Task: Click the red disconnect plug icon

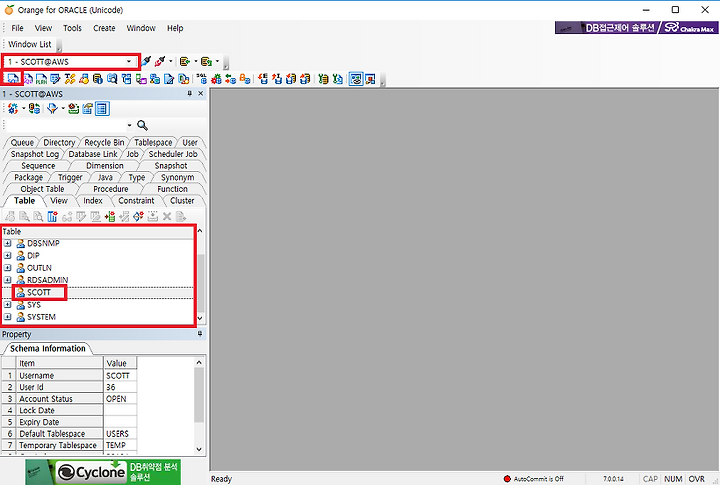Action: click(160, 61)
